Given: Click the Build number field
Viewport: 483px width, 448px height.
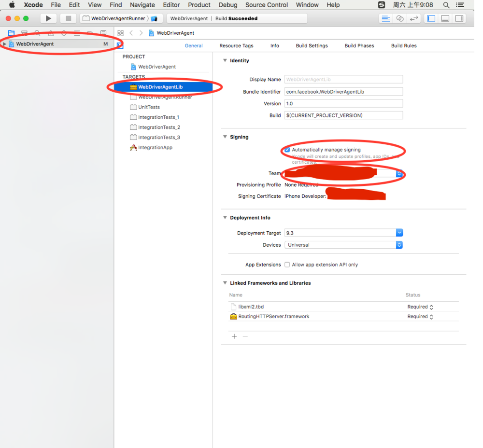Looking at the screenshot, I should pos(344,115).
